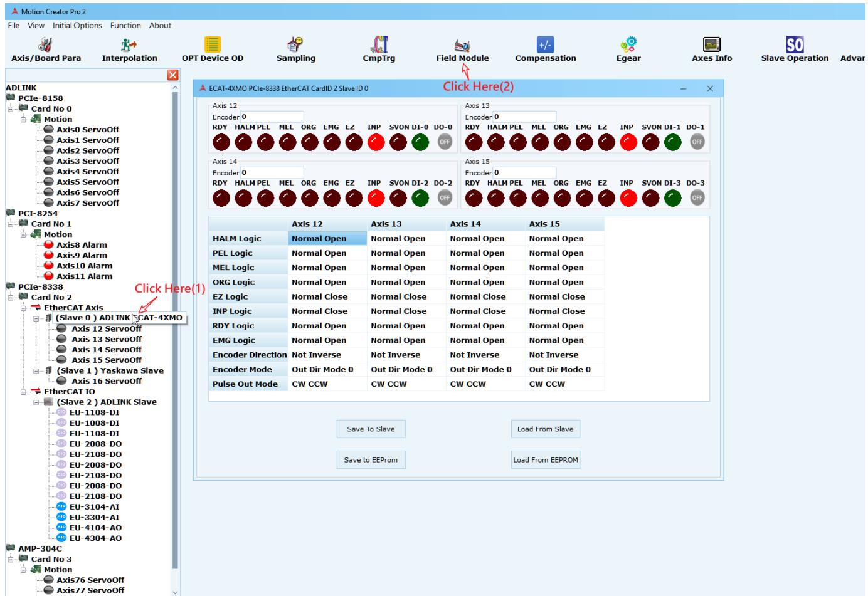Open the OPT Device OD tool
This screenshot has width=868, height=596.
[x=213, y=49]
